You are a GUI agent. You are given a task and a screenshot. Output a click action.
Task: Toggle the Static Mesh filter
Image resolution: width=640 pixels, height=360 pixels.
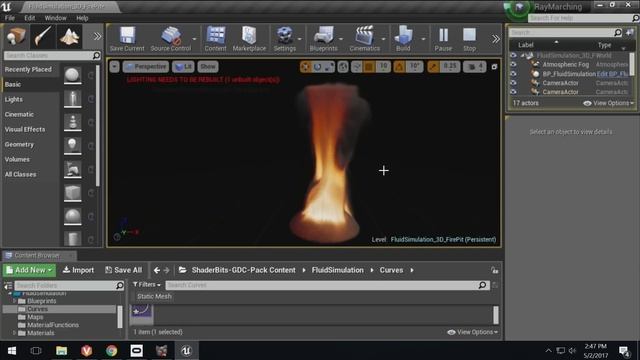154,296
